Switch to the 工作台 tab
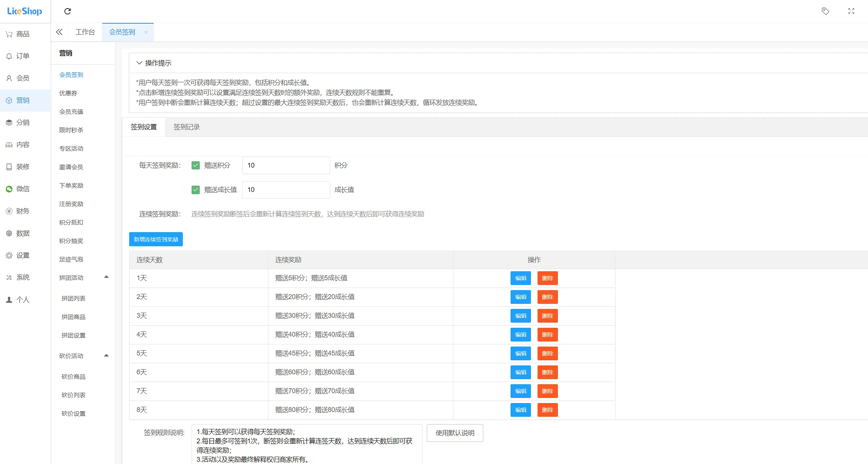The height and width of the screenshot is (464, 868). click(x=85, y=32)
